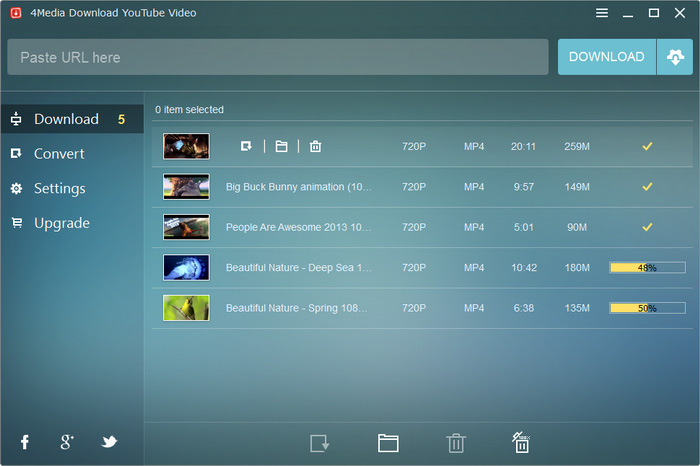Click the 5:01 duration value
The height and width of the screenshot is (466, 700).
524,227
